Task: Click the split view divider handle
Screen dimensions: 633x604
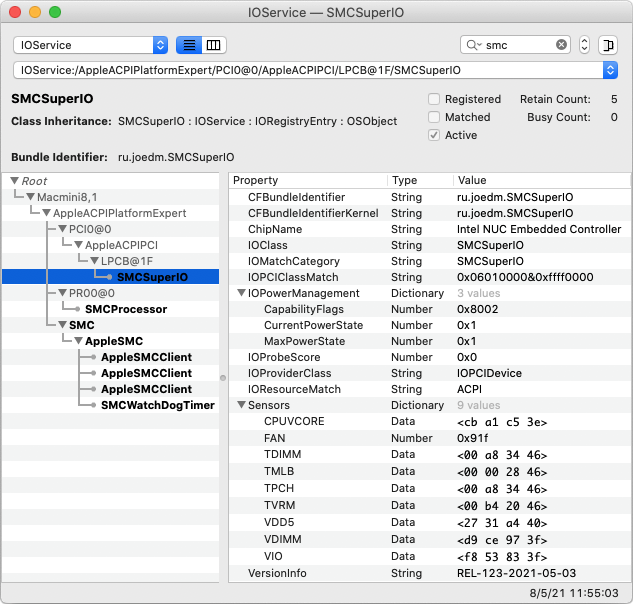Action: (223, 378)
